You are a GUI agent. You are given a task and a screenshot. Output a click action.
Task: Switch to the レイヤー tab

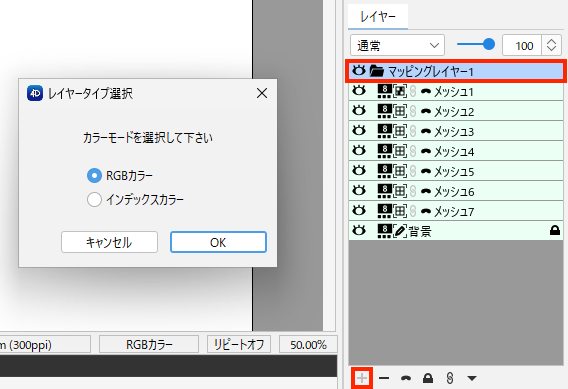378,17
